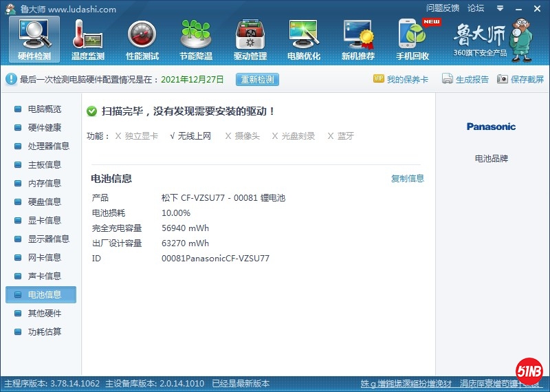The height and width of the screenshot is (392, 550).
Task: Open 功耗估算 power estimate page
Action: 44,332
